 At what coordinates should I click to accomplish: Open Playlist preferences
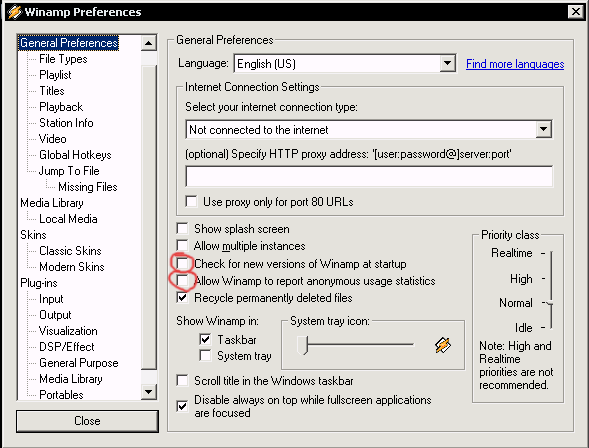(55, 75)
